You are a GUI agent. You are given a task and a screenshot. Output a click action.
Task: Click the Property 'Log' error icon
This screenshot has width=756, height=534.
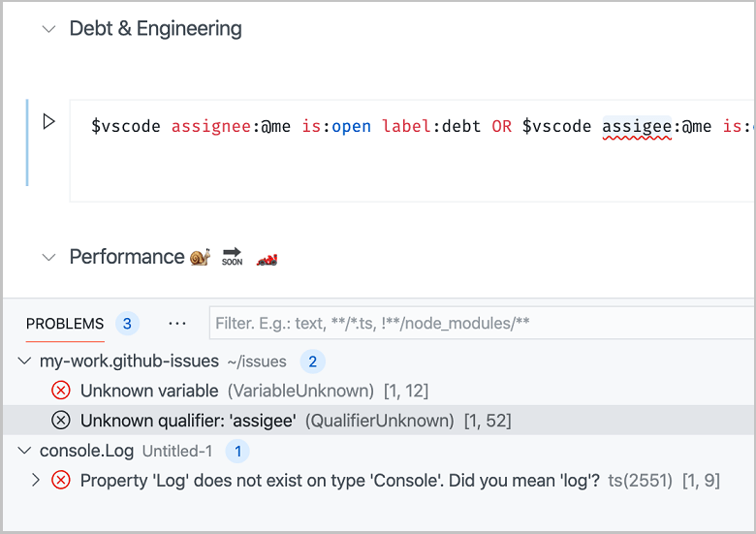[x=61, y=480]
